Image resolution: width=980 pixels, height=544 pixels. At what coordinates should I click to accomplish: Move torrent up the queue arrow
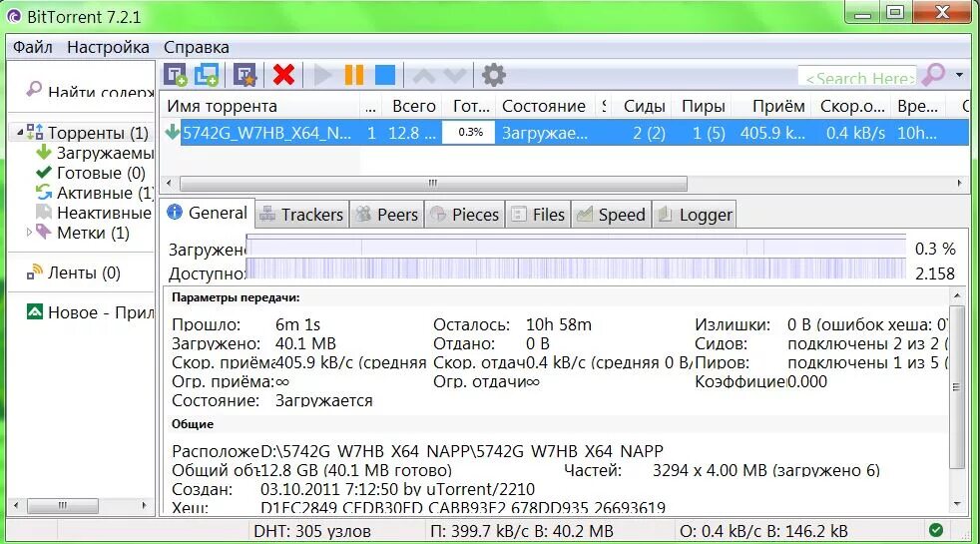[x=424, y=76]
